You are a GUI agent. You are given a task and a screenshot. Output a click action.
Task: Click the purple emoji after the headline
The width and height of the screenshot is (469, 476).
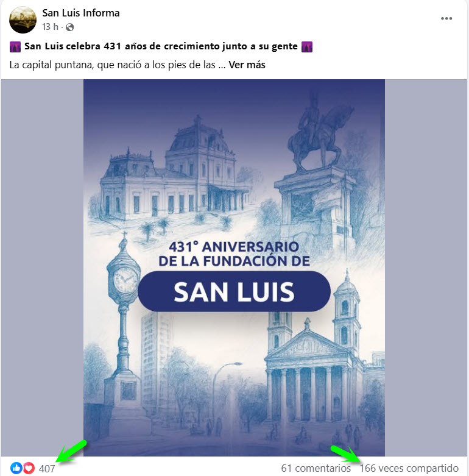pos(307,47)
